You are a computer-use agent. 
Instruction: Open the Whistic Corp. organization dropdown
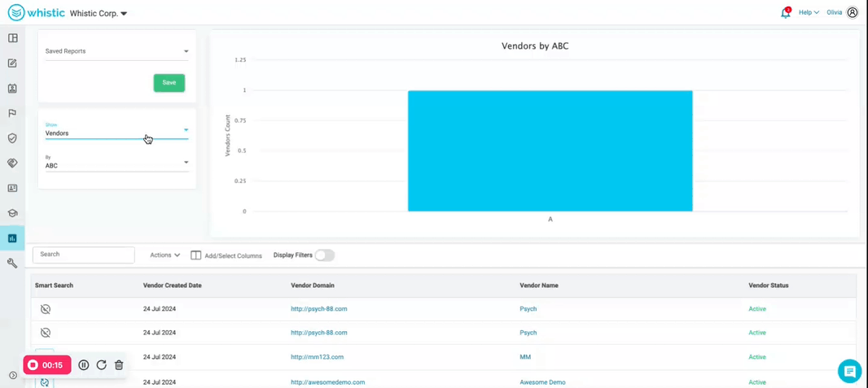coord(99,13)
